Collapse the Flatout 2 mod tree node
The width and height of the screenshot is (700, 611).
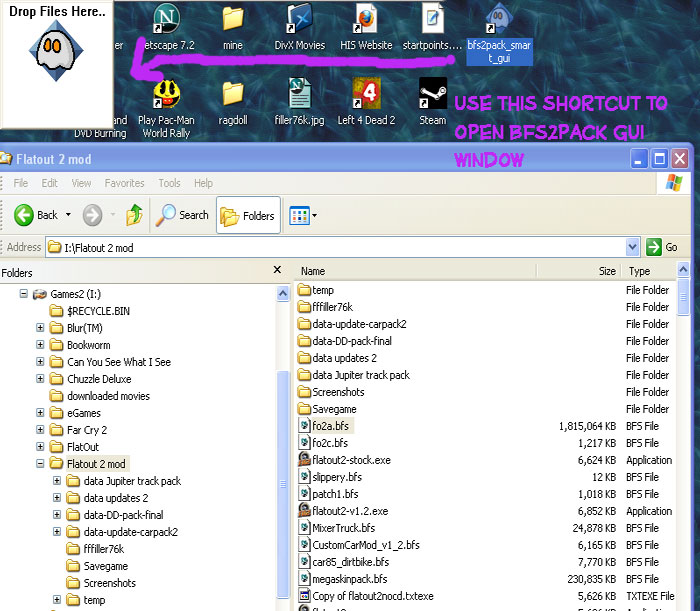[40, 463]
